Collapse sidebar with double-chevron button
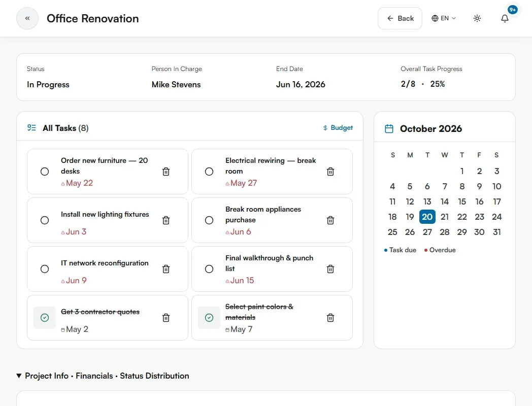The image size is (532, 406). pos(27,18)
